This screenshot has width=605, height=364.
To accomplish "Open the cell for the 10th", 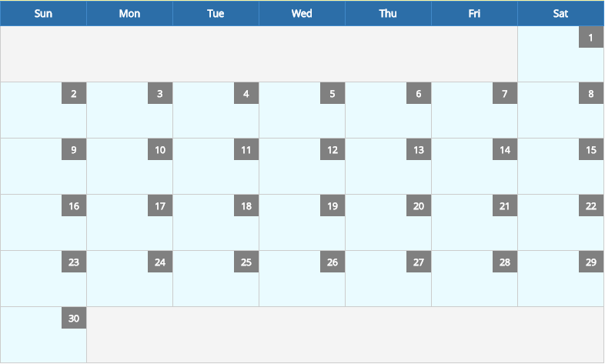I will (129, 166).
